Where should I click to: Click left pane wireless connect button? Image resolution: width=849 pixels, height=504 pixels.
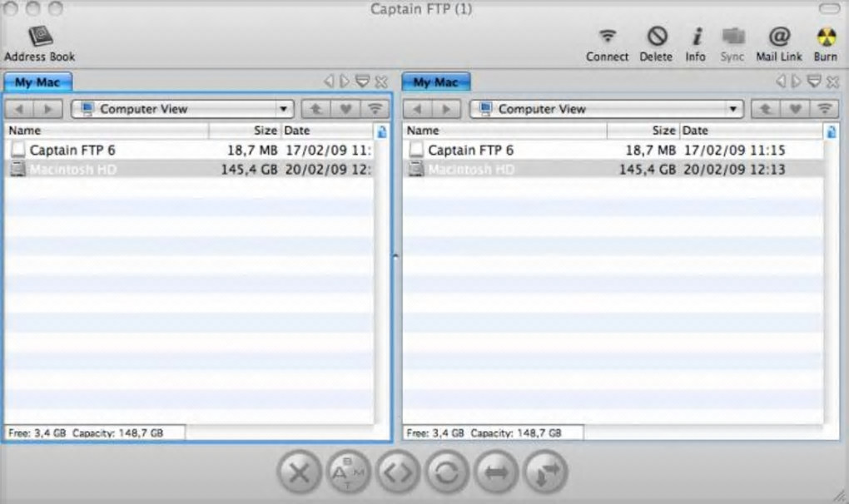coord(375,109)
